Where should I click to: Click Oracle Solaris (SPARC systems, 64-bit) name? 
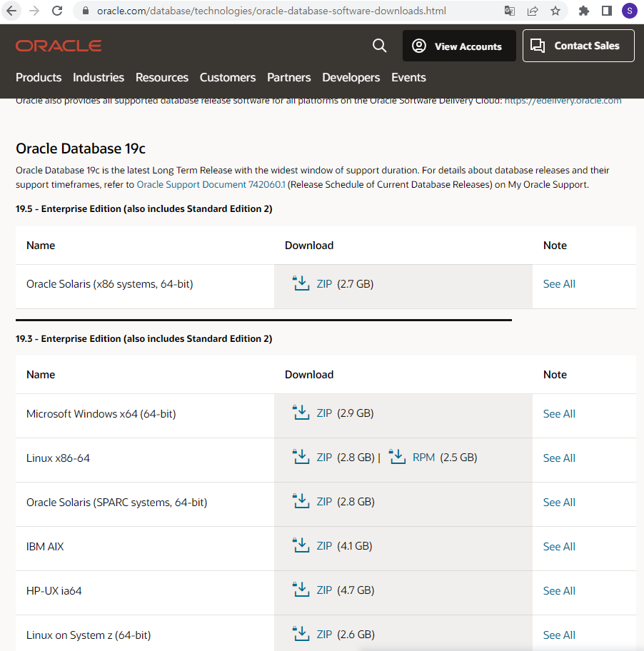tap(116, 503)
